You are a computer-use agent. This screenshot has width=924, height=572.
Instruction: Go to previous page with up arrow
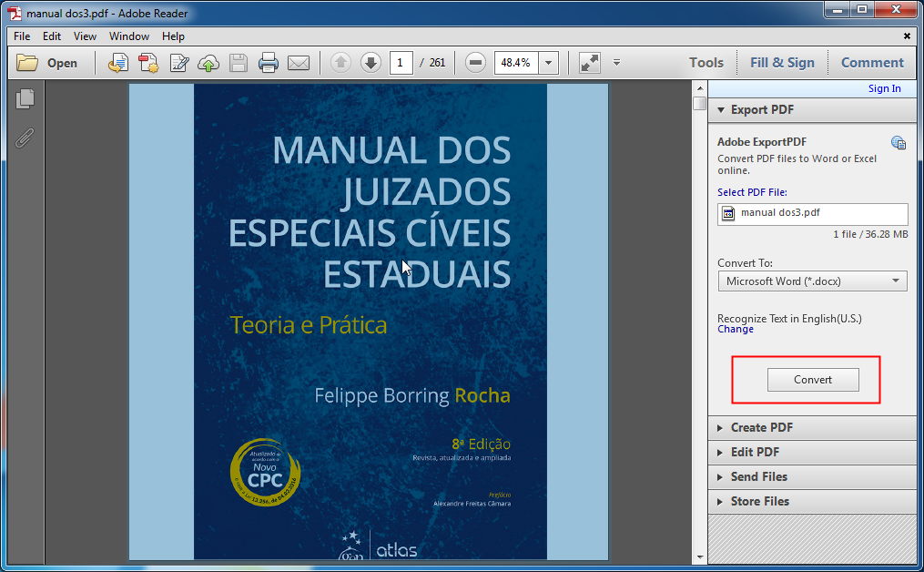point(339,62)
